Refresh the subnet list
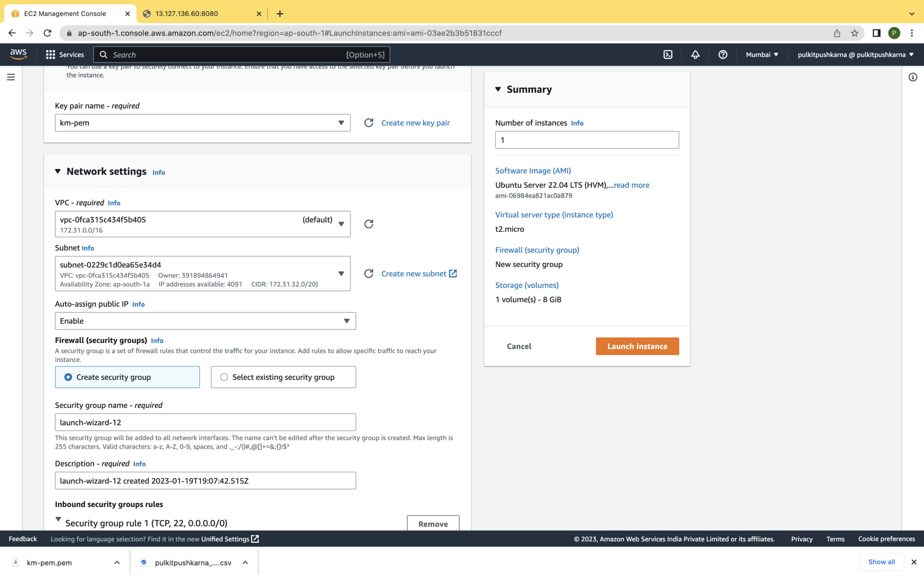The width and height of the screenshot is (924, 578). tap(369, 274)
